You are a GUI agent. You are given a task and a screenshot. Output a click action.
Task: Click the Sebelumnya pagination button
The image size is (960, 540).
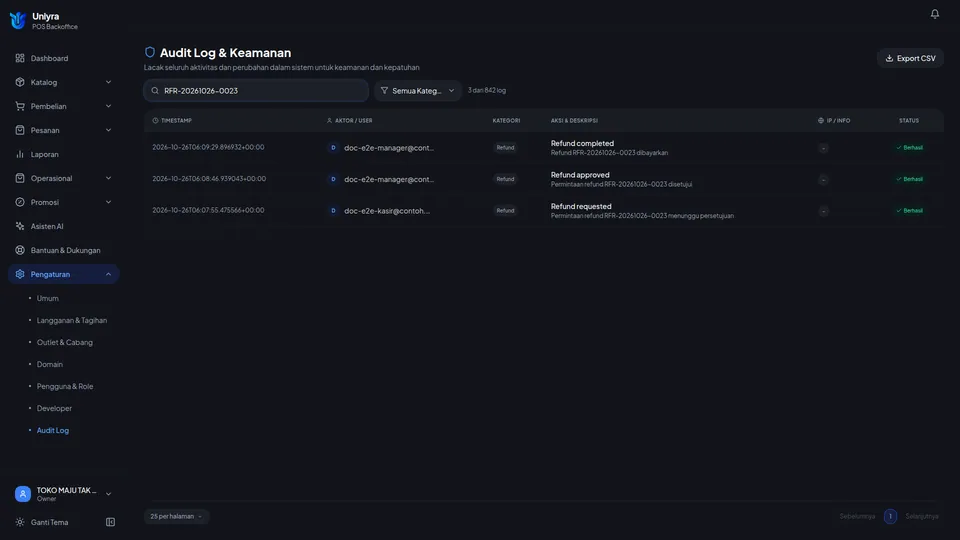(857, 516)
